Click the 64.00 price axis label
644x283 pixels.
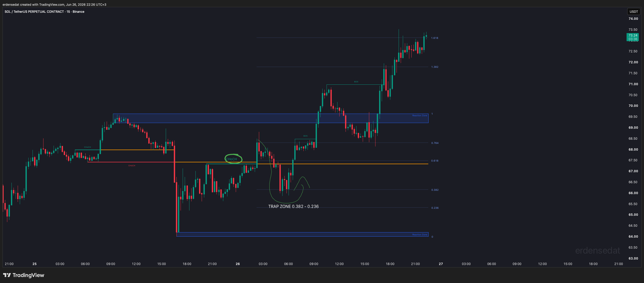[x=633, y=237]
